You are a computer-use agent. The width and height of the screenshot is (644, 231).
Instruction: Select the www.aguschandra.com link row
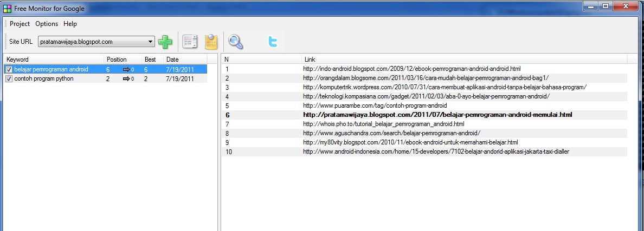point(424,133)
